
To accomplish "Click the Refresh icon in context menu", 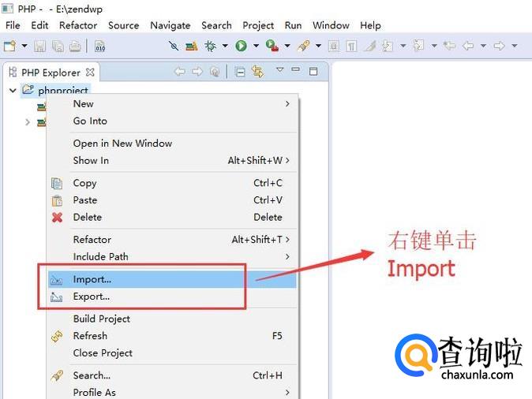I will tap(57, 336).
